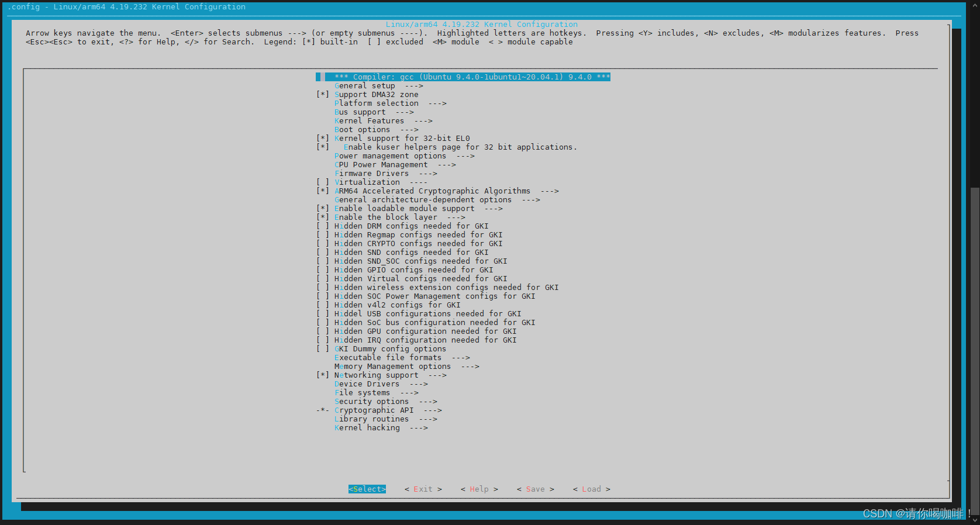Toggle Hidden wireless extension configs checkbox

[323, 288]
